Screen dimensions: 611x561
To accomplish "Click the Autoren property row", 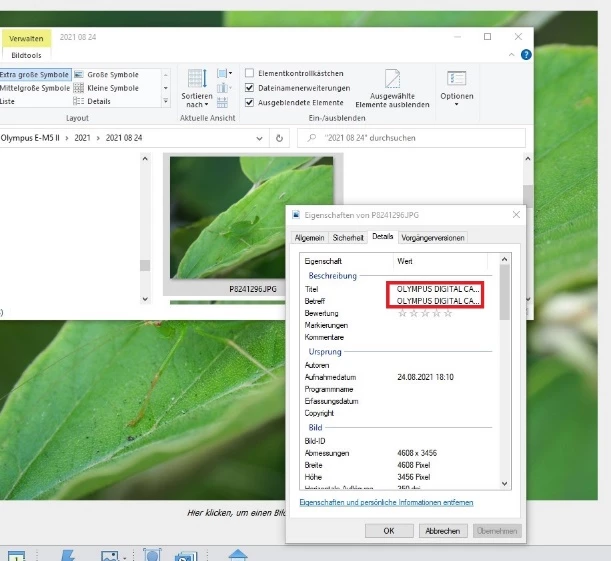I will coord(397,365).
